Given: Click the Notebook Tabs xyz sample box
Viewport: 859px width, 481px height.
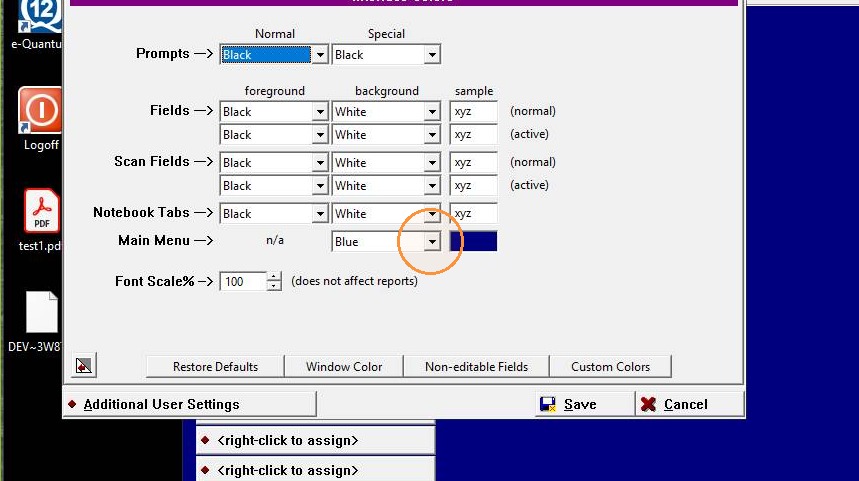Looking at the screenshot, I should point(473,214).
